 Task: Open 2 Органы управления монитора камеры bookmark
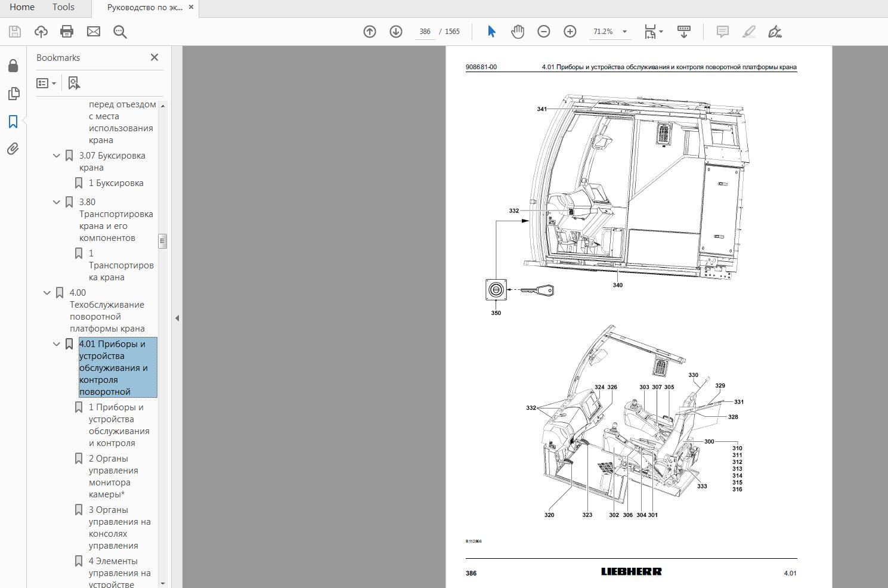pyautogui.click(x=113, y=476)
